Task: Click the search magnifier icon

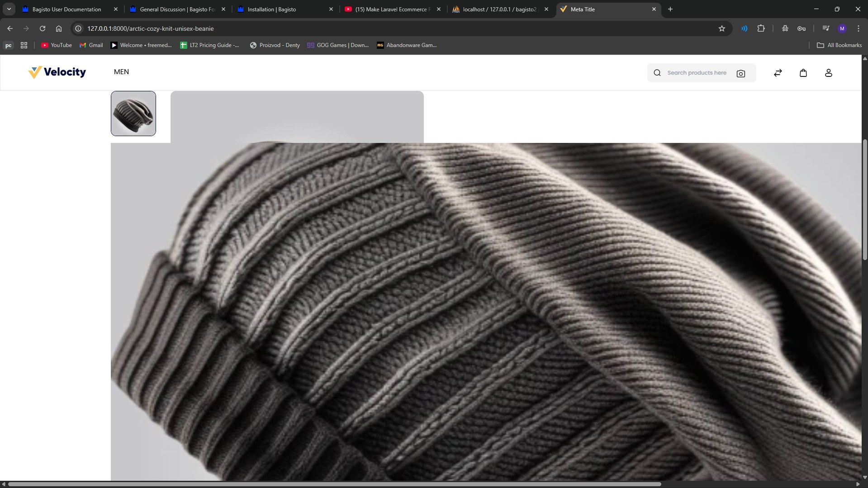Action: click(x=657, y=73)
